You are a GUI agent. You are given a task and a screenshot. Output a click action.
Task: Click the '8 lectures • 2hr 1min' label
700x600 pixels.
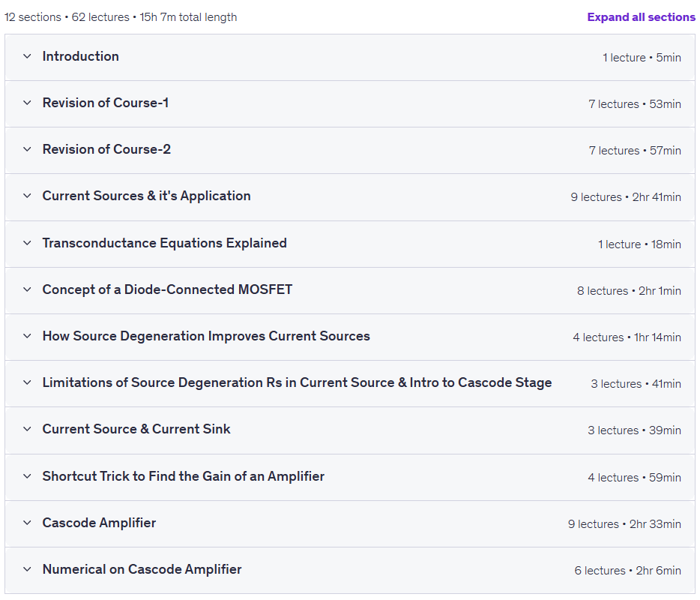click(x=629, y=291)
